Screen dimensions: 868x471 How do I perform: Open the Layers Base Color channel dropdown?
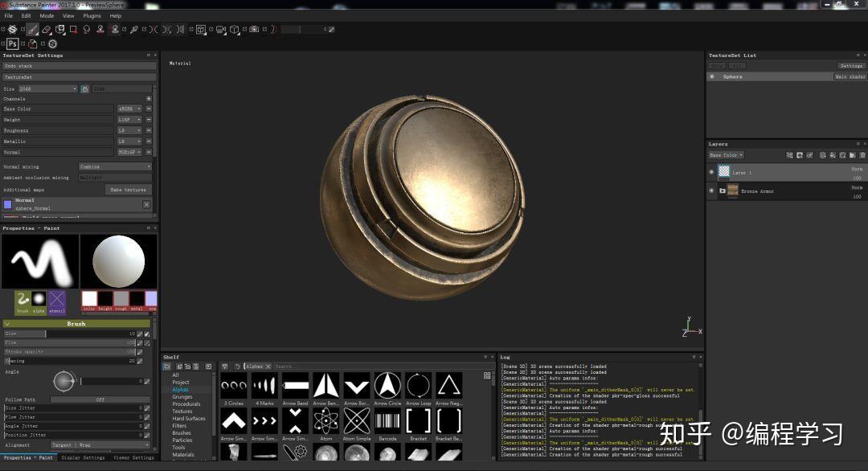pyautogui.click(x=726, y=155)
